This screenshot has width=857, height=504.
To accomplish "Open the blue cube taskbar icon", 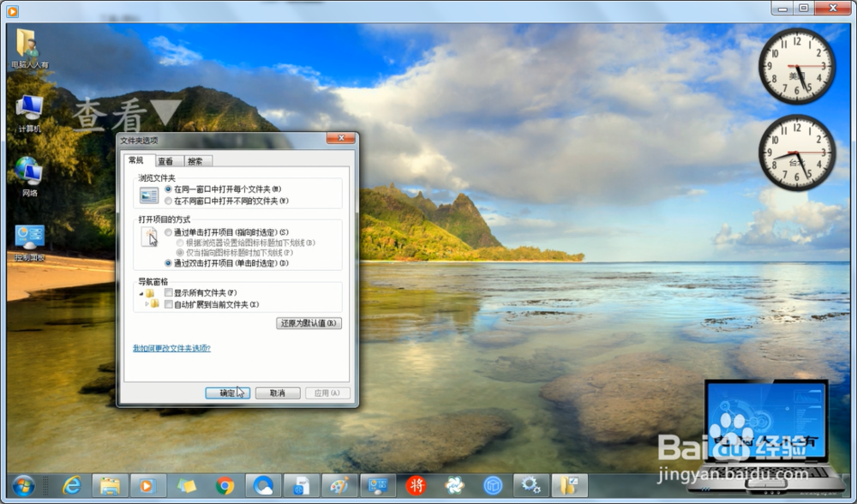I will tap(493, 485).
